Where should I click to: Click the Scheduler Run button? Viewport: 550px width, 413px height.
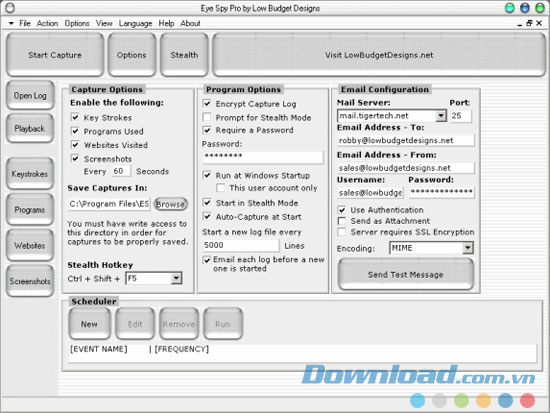[223, 324]
